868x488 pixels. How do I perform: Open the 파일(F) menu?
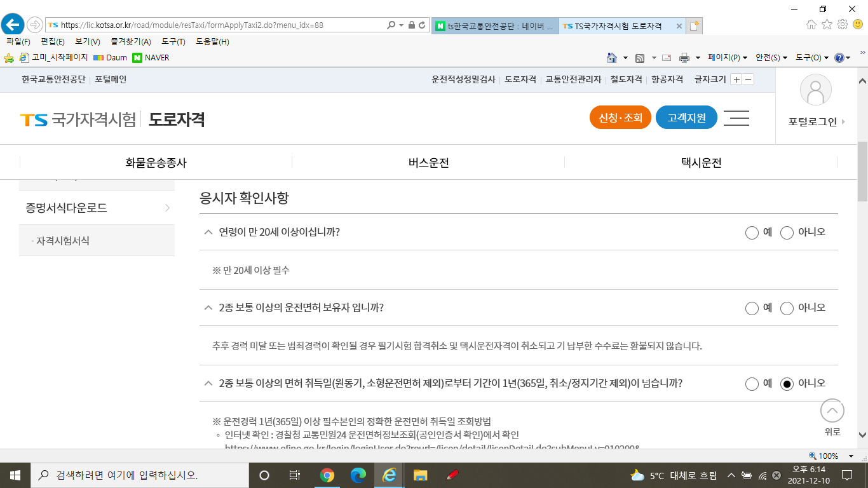[18, 42]
